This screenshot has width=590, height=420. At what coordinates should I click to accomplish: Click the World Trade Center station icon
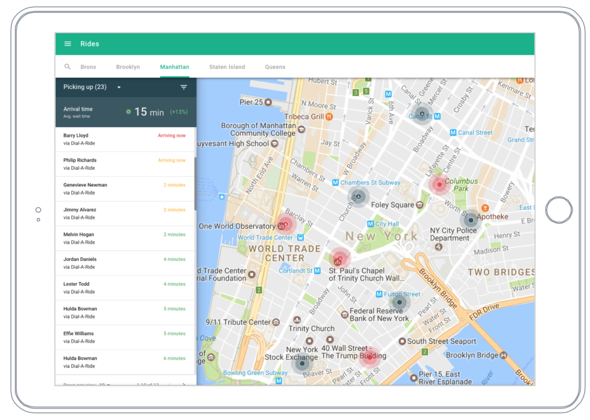click(x=300, y=237)
